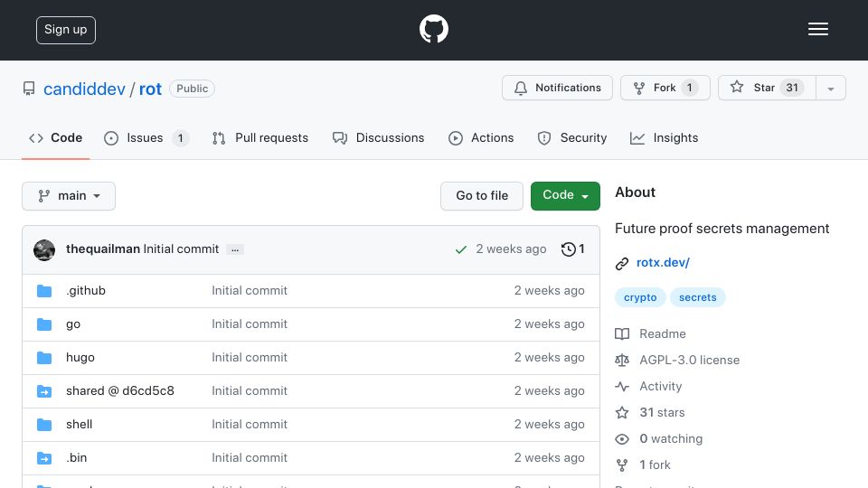
Task: Open the hugo folder
Action: (x=80, y=358)
